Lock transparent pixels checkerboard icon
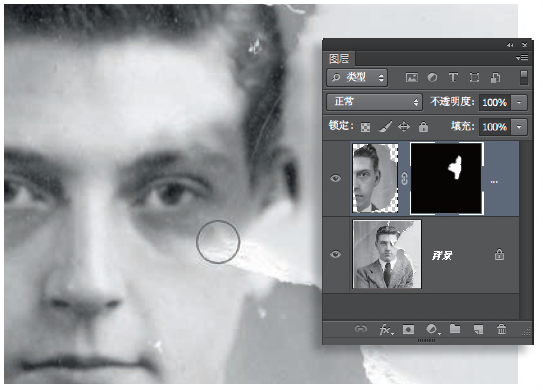Image resolution: width=543 pixels, height=390 pixels. 365,127
